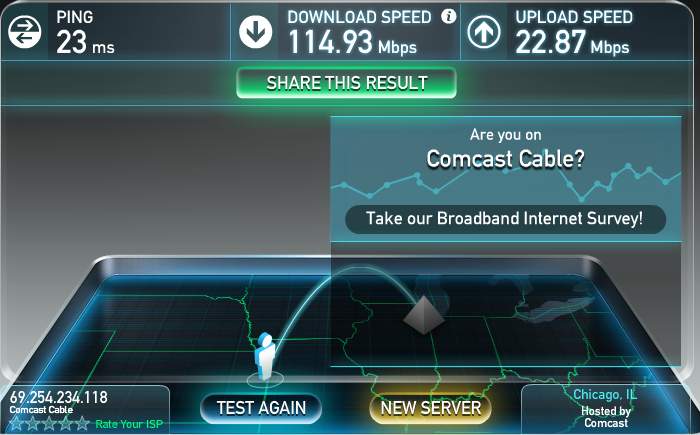The height and width of the screenshot is (435, 700).
Task: Rate ISP with first star
Action: pos(16,423)
